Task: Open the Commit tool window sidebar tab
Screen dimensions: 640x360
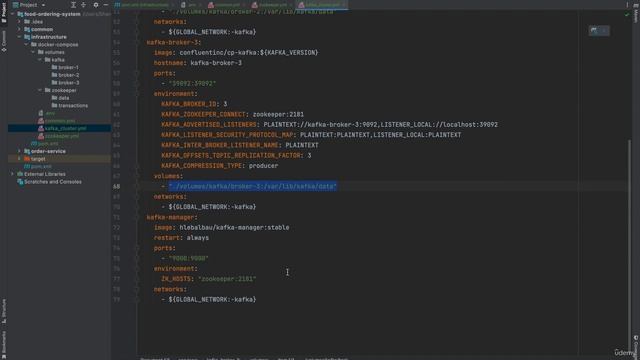Action: click(4, 41)
